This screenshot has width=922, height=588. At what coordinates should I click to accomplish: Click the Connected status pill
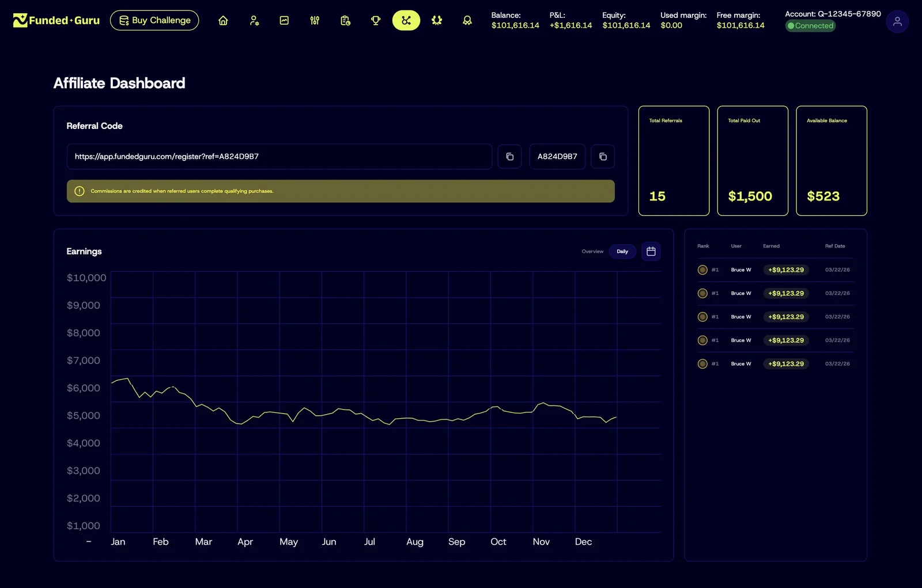pyautogui.click(x=810, y=26)
